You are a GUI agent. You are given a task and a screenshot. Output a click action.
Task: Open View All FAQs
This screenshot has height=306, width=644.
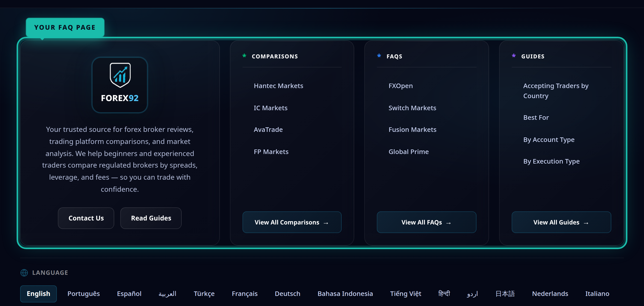tap(426, 222)
